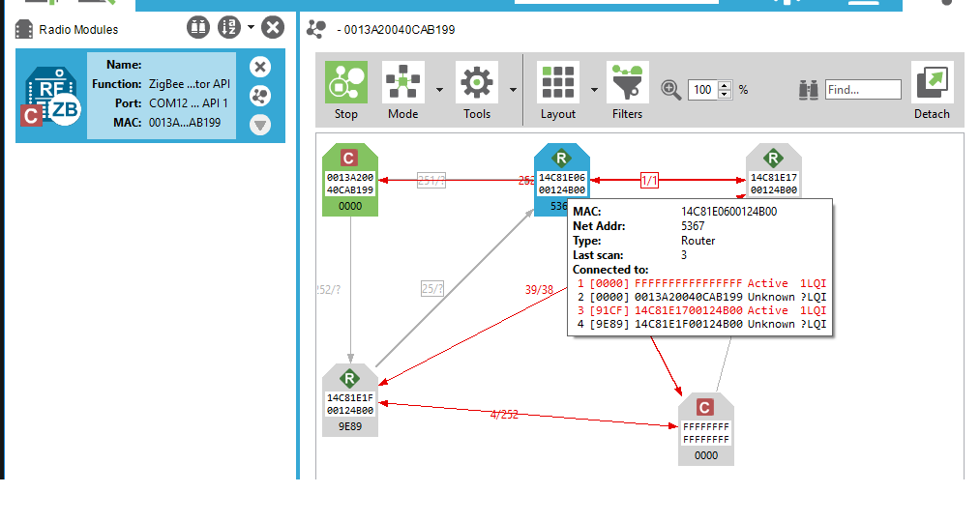Click tooltip connection row 3 [91CF] Active
This screenshot has height=522, width=980.
tap(701, 310)
